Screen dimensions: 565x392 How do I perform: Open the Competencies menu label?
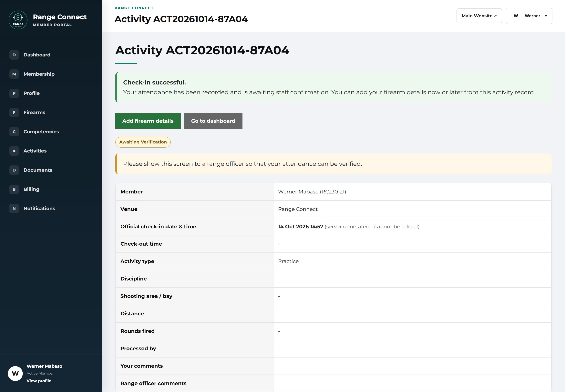point(41,132)
